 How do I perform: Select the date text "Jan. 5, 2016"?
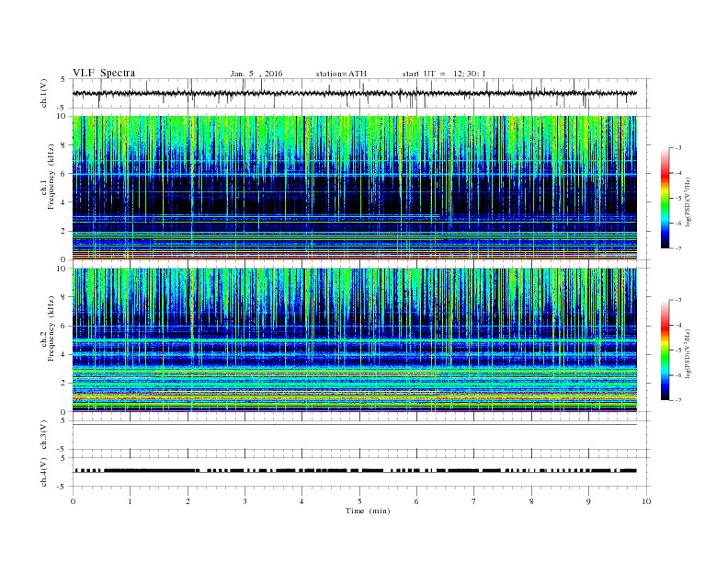pos(256,74)
